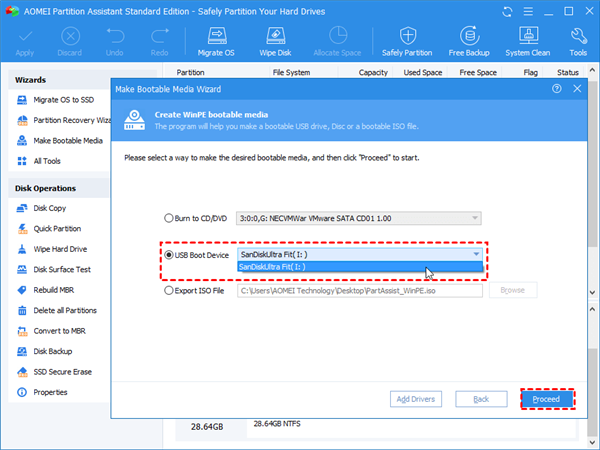Select the Burn to CD/DVD radio option

pos(169,218)
